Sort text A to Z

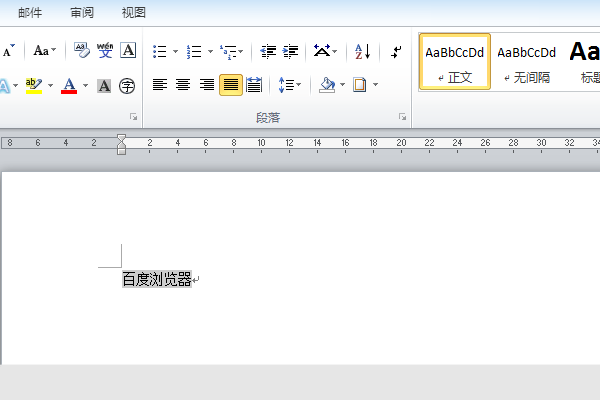[x=362, y=51]
